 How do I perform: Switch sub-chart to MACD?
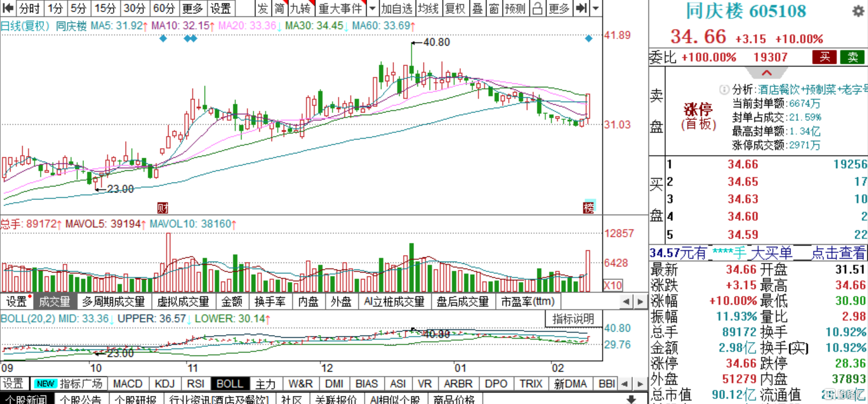tap(127, 384)
